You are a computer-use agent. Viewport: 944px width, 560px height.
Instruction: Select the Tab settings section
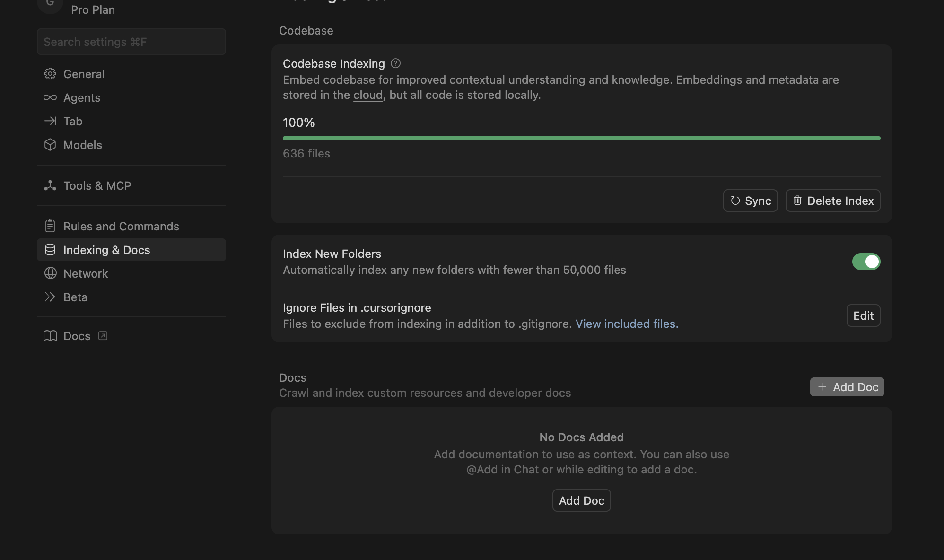pyautogui.click(x=131, y=121)
